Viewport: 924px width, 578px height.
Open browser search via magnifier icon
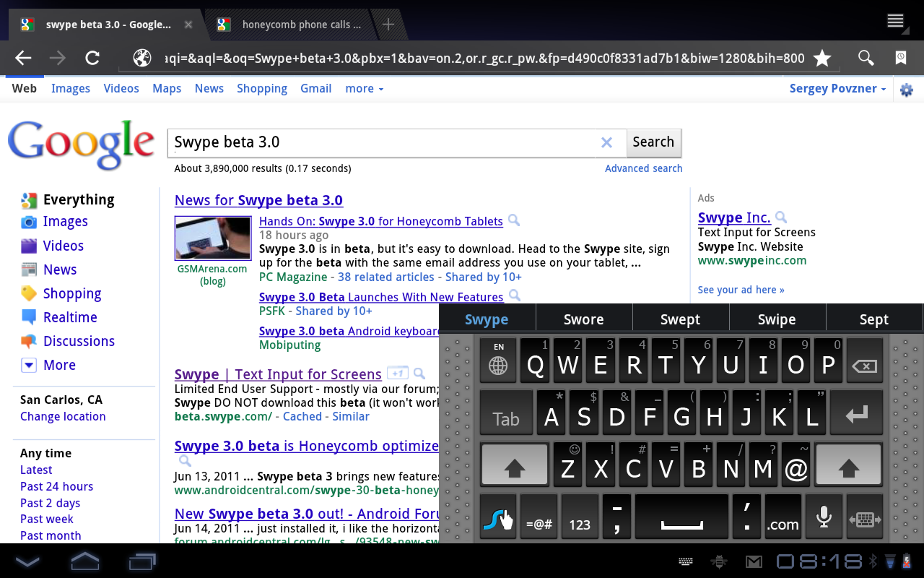[866, 59]
